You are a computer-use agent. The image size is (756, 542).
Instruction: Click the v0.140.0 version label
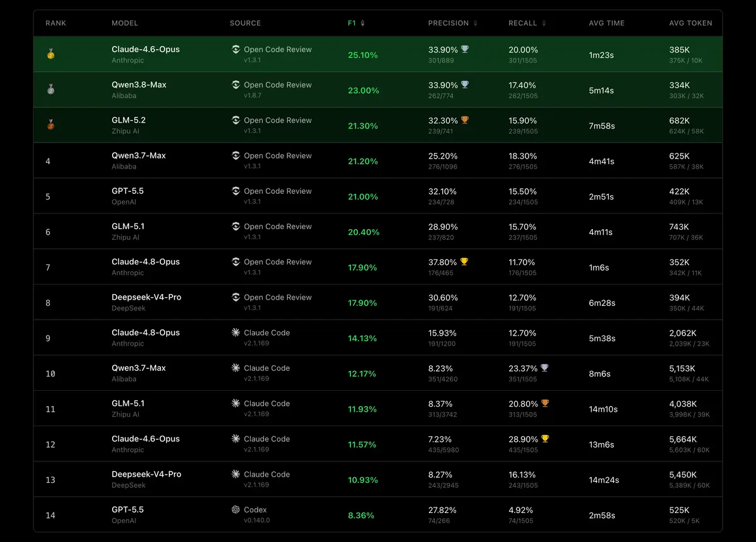256,521
